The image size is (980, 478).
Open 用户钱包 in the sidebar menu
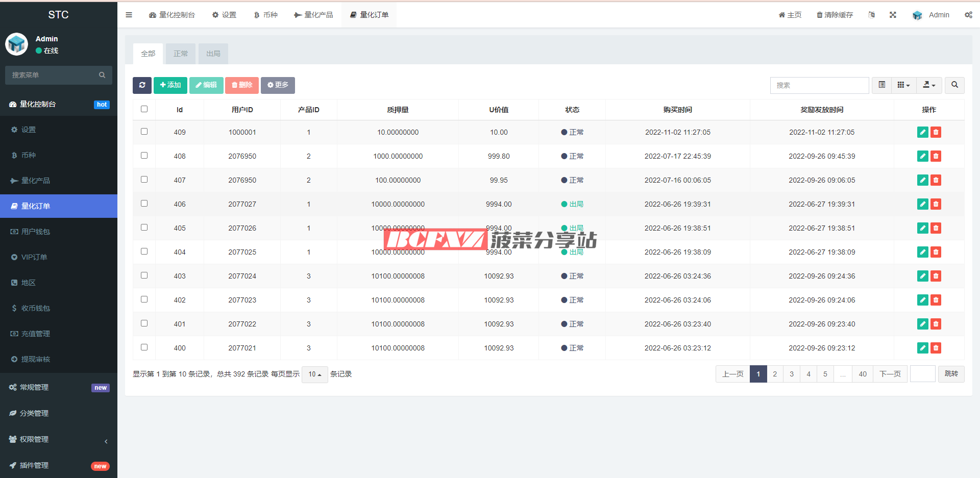tap(36, 232)
